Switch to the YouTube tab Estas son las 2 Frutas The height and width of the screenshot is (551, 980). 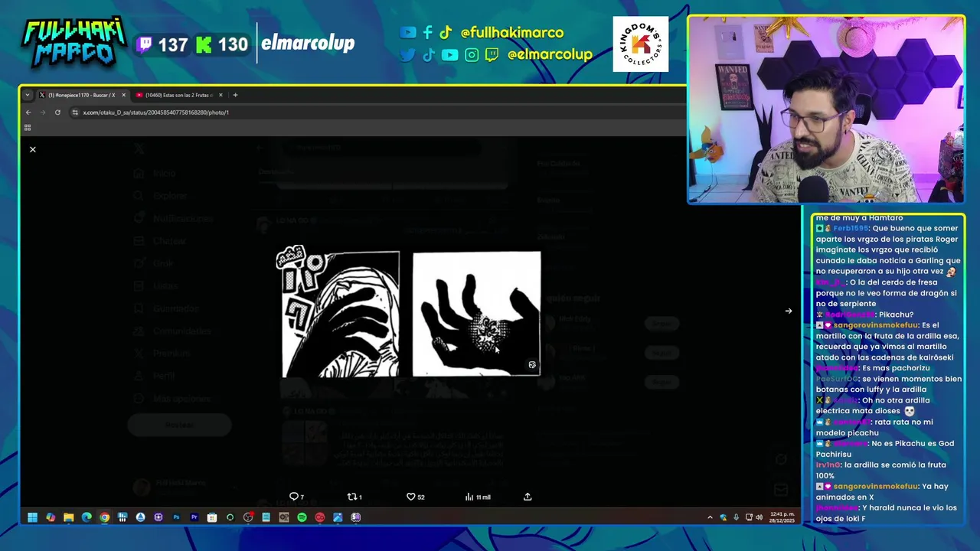click(x=178, y=95)
